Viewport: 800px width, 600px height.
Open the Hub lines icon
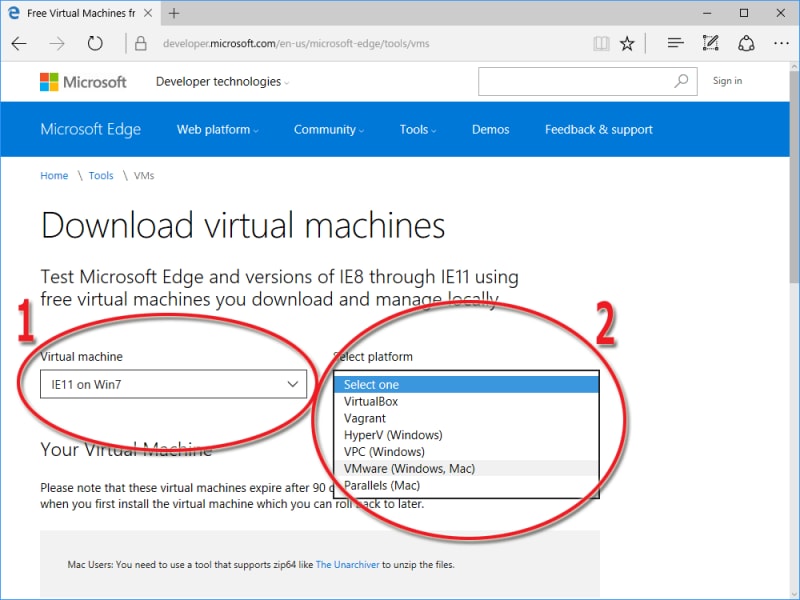pyautogui.click(x=675, y=44)
